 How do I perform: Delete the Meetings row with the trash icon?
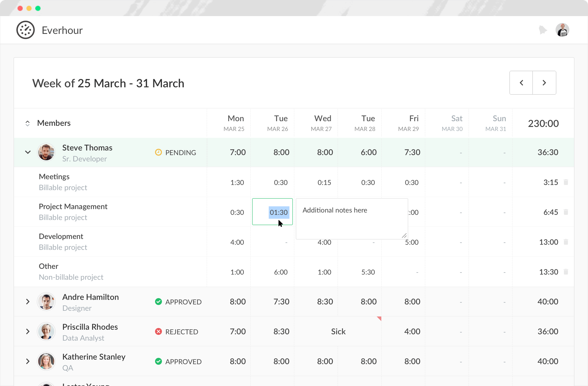(x=566, y=182)
